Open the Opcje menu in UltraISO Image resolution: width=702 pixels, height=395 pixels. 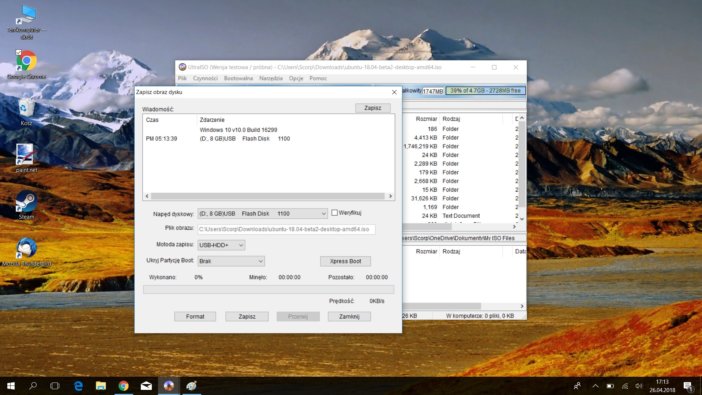(x=296, y=78)
